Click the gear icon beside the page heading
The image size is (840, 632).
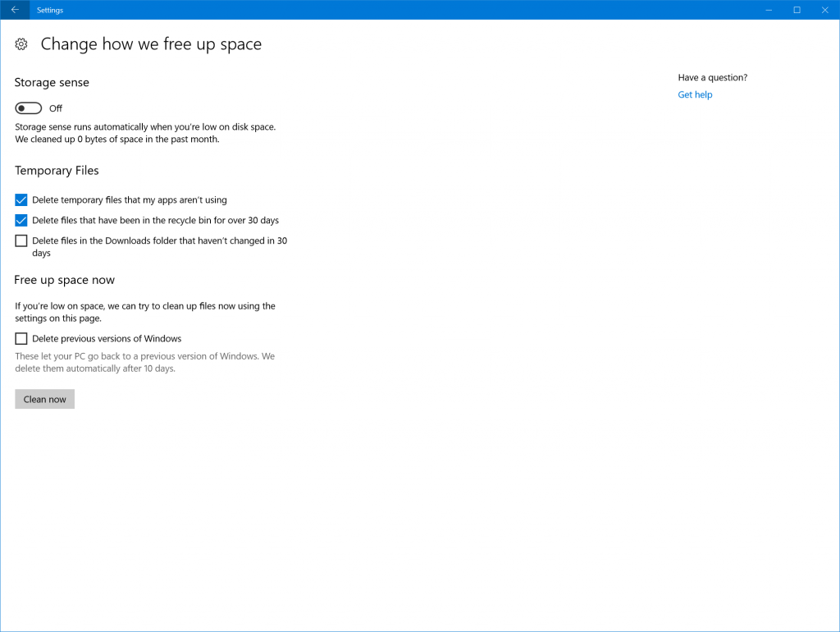click(x=22, y=44)
